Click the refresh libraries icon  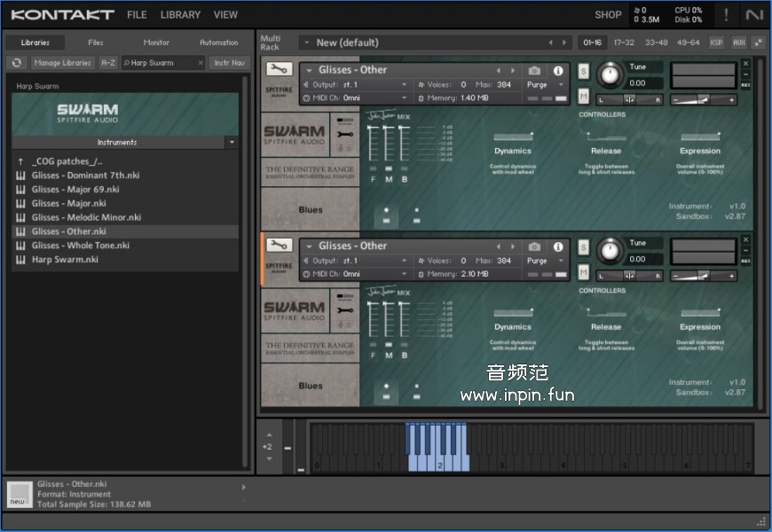16,63
